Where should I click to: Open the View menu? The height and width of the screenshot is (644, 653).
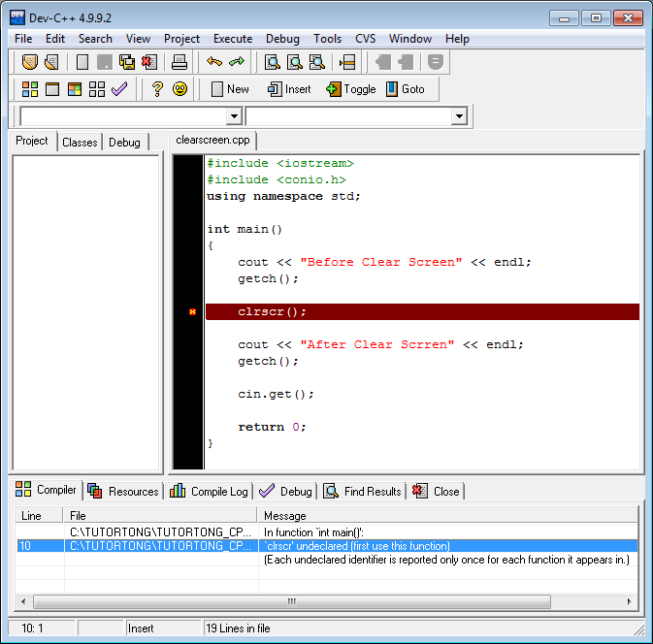[138, 39]
